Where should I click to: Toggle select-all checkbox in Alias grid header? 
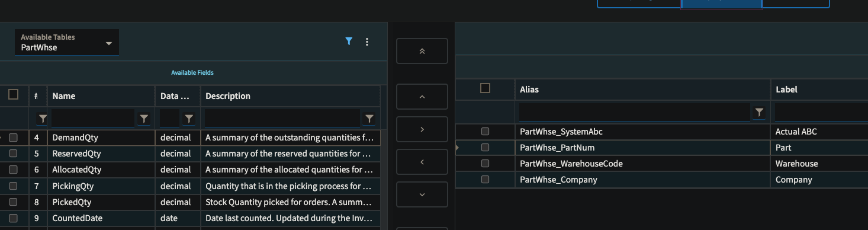[485, 88]
